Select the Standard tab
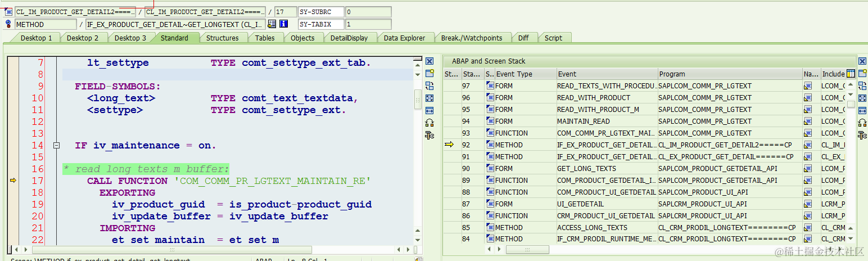The height and width of the screenshot is (261, 868). tap(174, 38)
